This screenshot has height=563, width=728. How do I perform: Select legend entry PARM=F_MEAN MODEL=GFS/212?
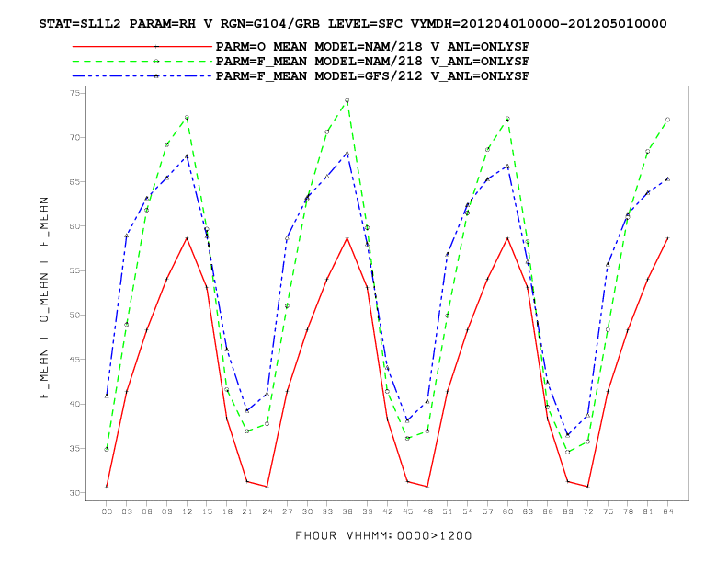(x=372, y=76)
